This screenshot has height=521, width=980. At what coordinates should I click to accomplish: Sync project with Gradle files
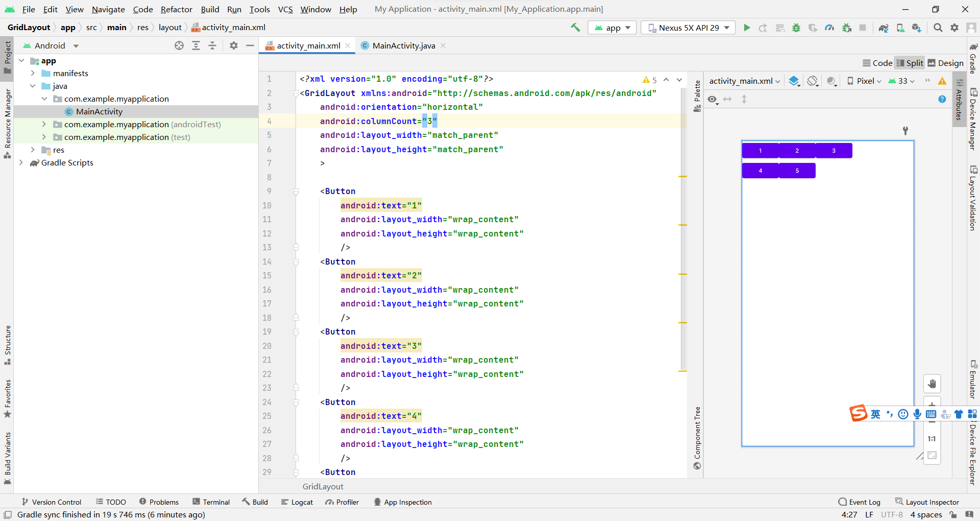click(884, 28)
